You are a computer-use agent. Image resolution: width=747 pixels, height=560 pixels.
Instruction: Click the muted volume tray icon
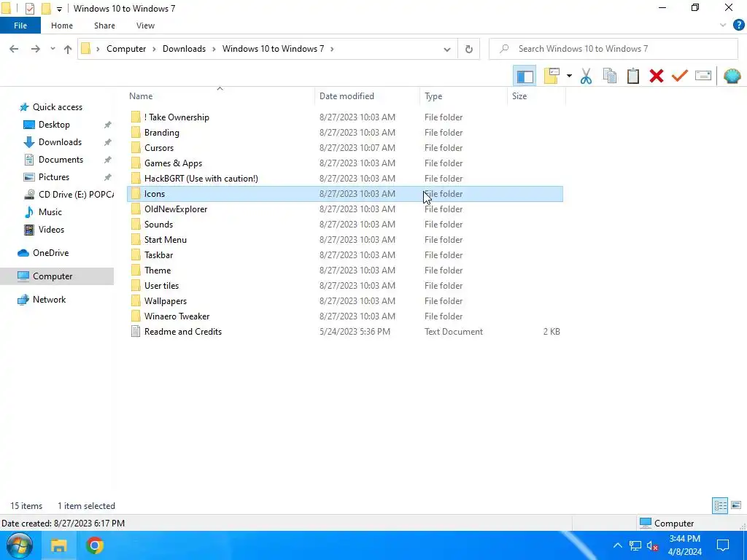click(x=652, y=545)
